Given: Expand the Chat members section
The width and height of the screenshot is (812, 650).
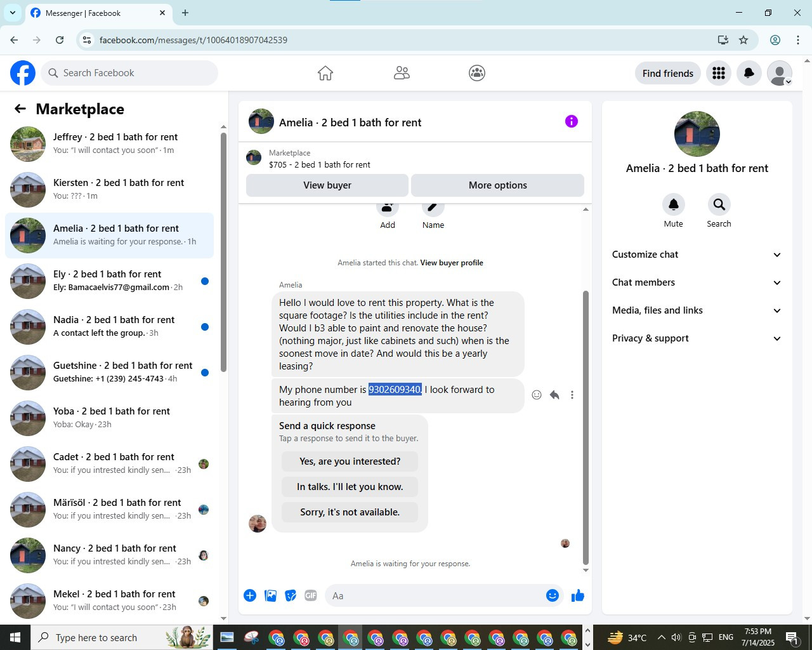Looking at the screenshot, I should click(697, 282).
